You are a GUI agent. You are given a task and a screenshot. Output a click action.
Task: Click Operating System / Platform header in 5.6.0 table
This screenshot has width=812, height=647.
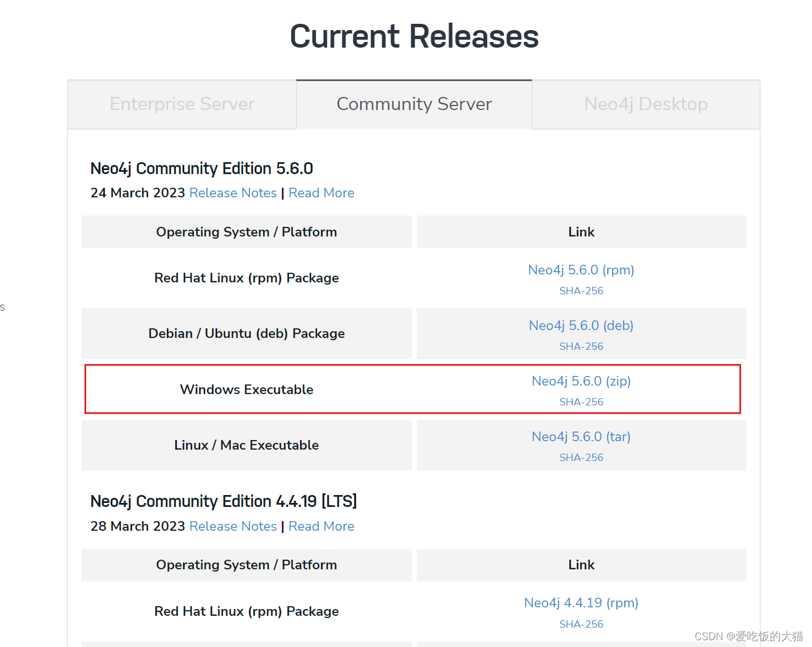[x=247, y=232]
